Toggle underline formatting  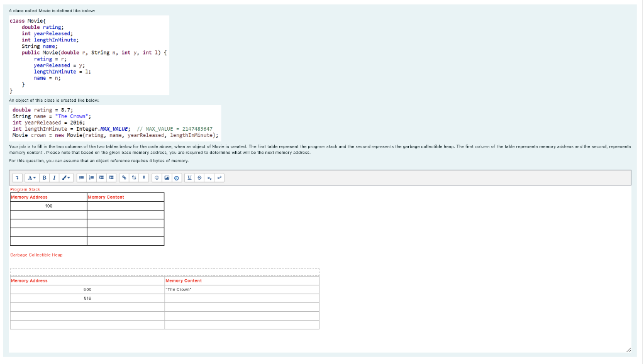pyautogui.click(x=190, y=177)
